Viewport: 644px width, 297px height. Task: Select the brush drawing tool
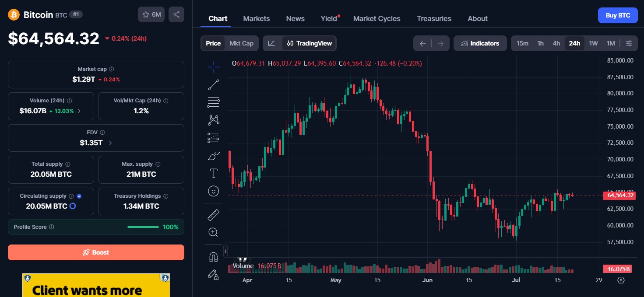(214, 155)
